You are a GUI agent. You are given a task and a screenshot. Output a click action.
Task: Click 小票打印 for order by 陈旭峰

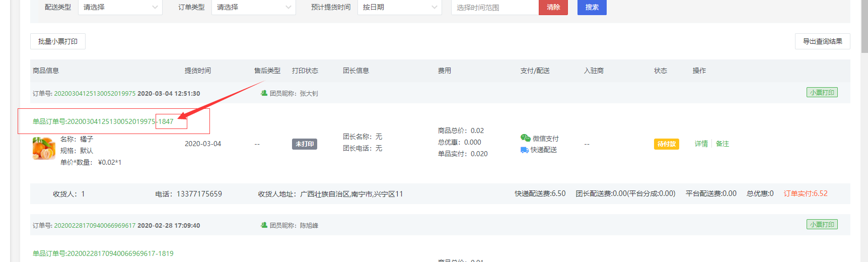(822, 225)
